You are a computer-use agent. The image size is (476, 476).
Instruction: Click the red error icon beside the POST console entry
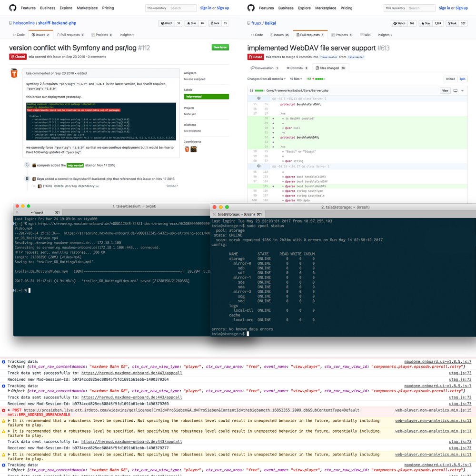coord(4,410)
